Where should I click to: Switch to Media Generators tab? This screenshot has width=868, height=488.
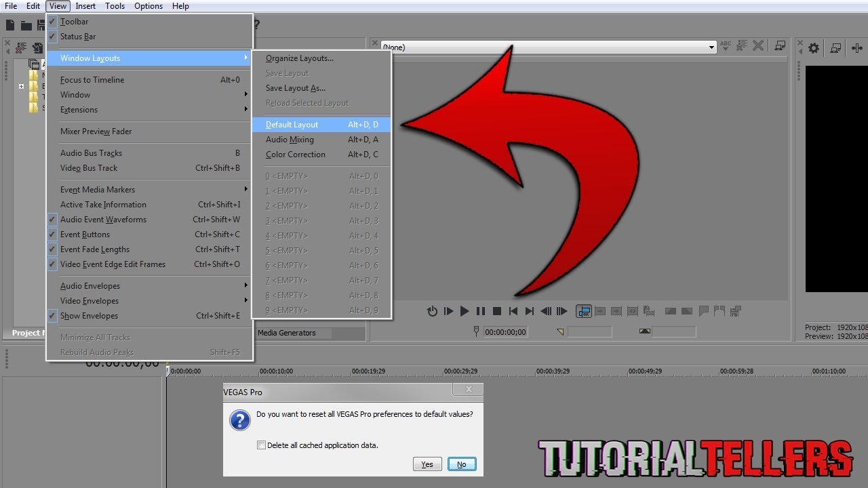point(286,333)
